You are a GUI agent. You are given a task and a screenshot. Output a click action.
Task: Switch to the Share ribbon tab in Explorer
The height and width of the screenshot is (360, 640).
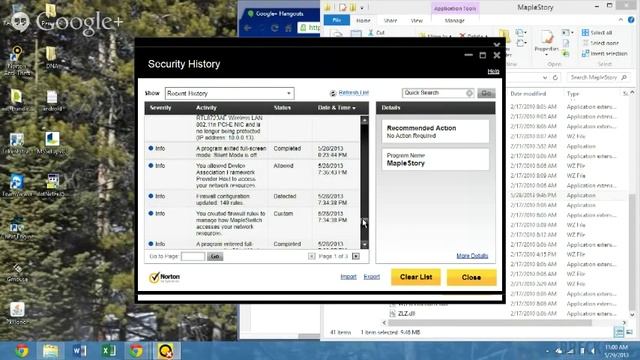(x=390, y=20)
